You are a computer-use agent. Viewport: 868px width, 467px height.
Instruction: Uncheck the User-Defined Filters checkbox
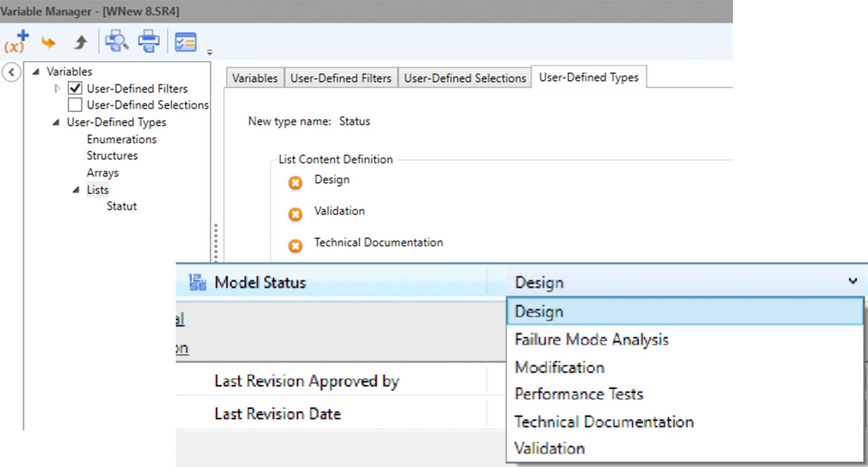click(75, 88)
